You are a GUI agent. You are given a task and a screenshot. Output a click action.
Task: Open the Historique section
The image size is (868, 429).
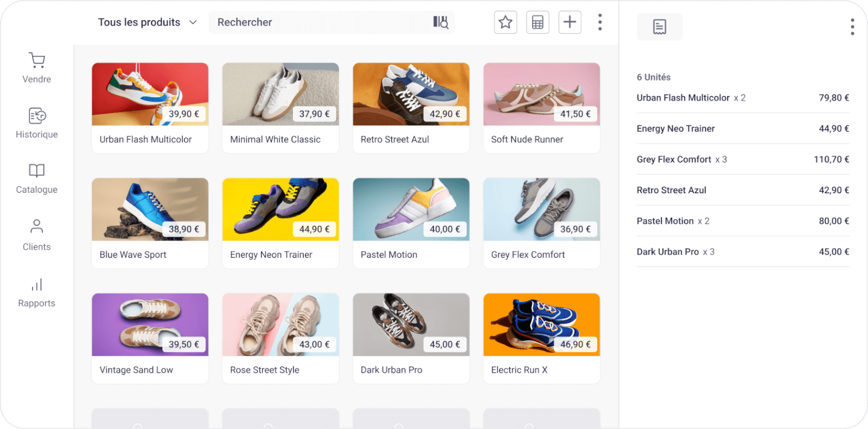pyautogui.click(x=37, y=123)
